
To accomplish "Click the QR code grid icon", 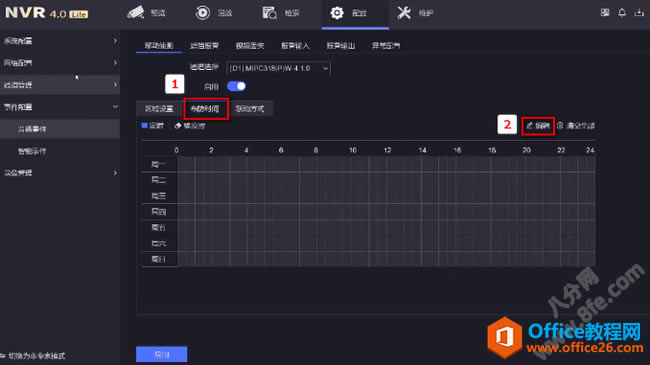I will click(605, 12).
